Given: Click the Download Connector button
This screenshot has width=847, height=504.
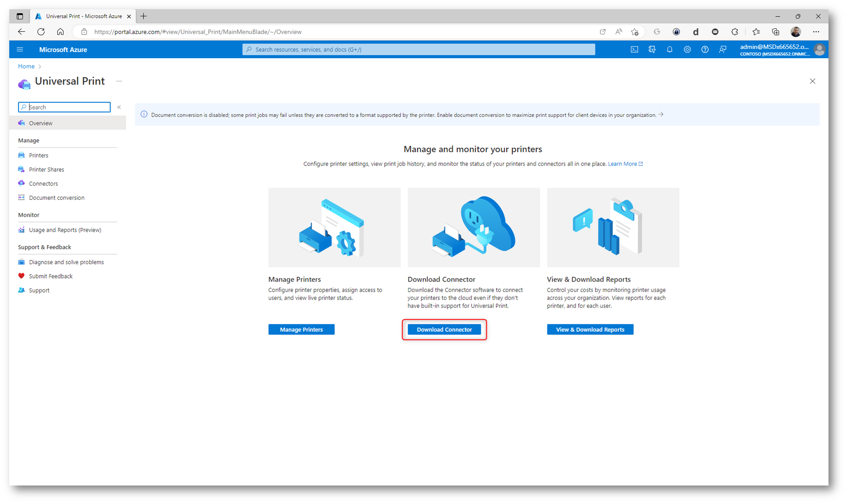Looking at the screenshot, I should [x=444, y=329].
